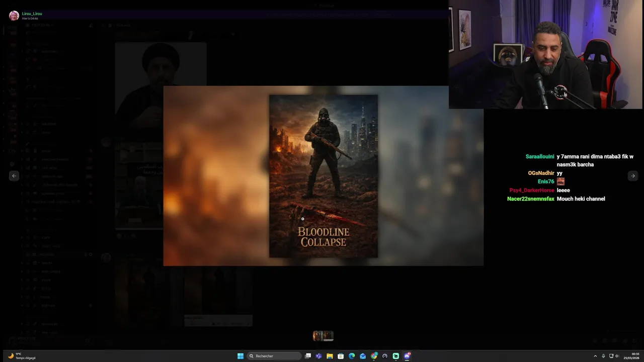
Task: Click the emote in Enis76's message
Action: (561, 182)
